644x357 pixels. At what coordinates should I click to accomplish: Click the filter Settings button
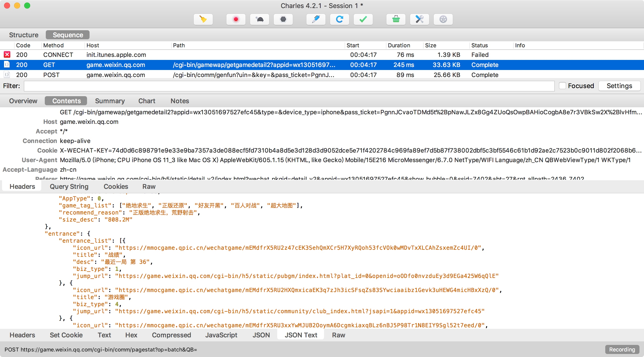click(619, 86)
